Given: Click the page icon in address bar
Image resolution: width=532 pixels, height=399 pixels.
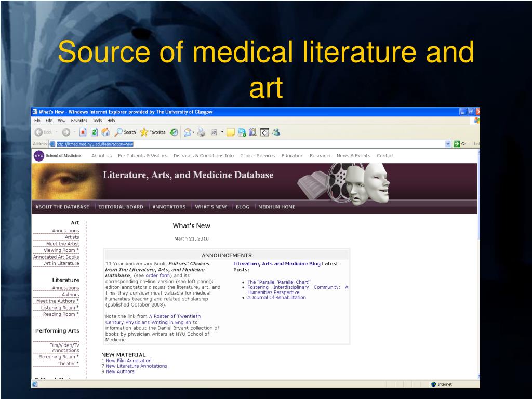Looking at the screenshot, I should pyautogui.click(x=52, y=144).
